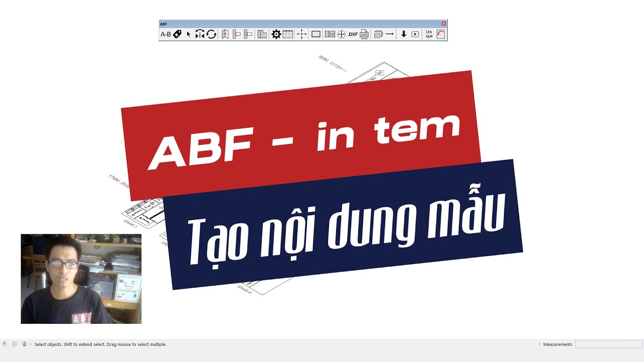Click into the Measurements input box
The height and width of the screenshot is (362, 644).
pyautogui.click(x=609, y=344)
